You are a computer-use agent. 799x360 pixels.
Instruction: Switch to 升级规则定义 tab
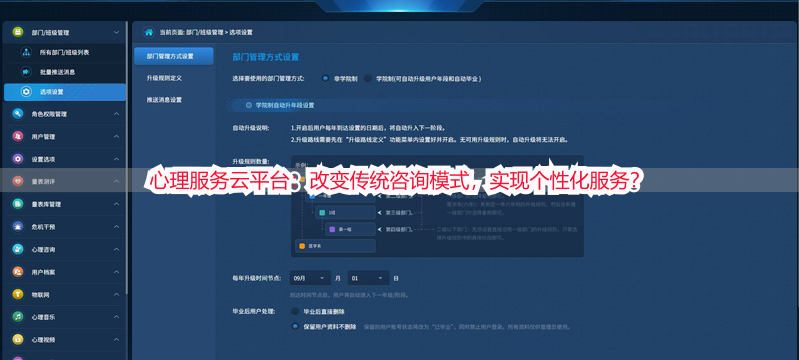[x=164, y=78]
